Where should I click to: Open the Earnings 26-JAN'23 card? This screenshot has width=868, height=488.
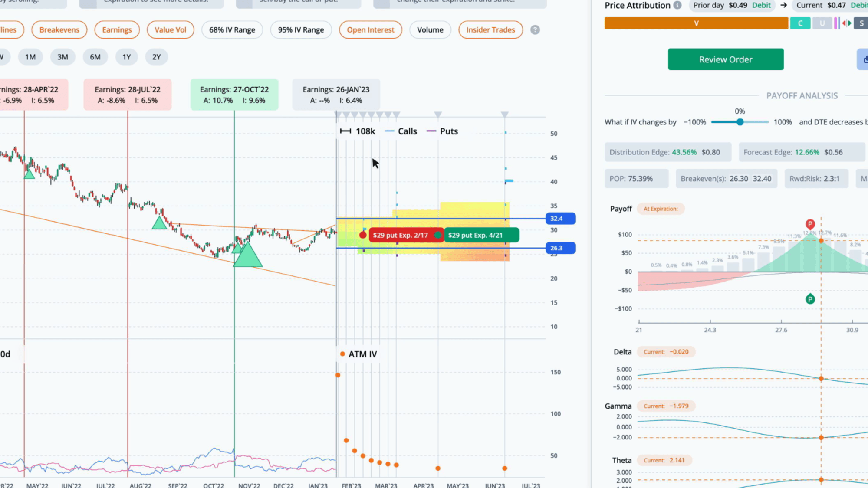tap(336, 95)
